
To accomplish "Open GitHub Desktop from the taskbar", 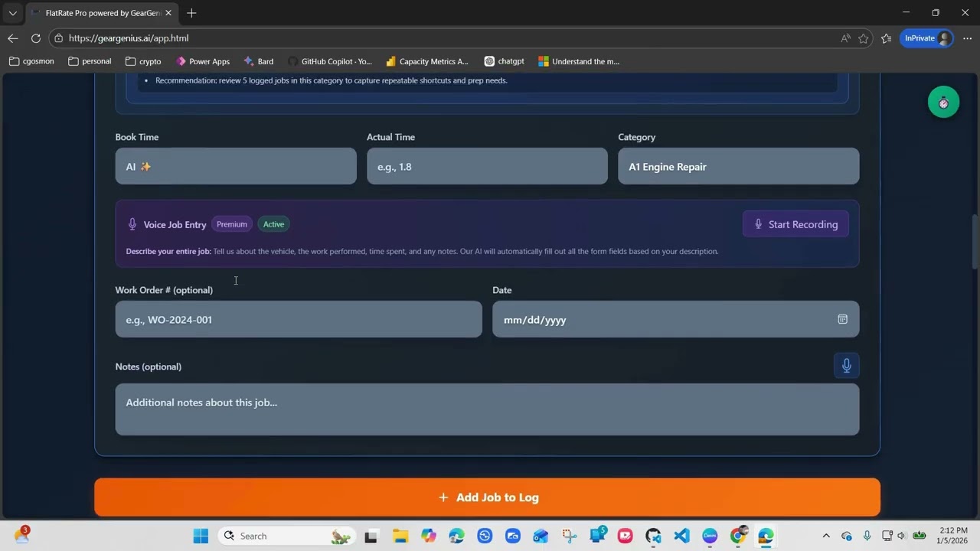I will click(653, 536).
